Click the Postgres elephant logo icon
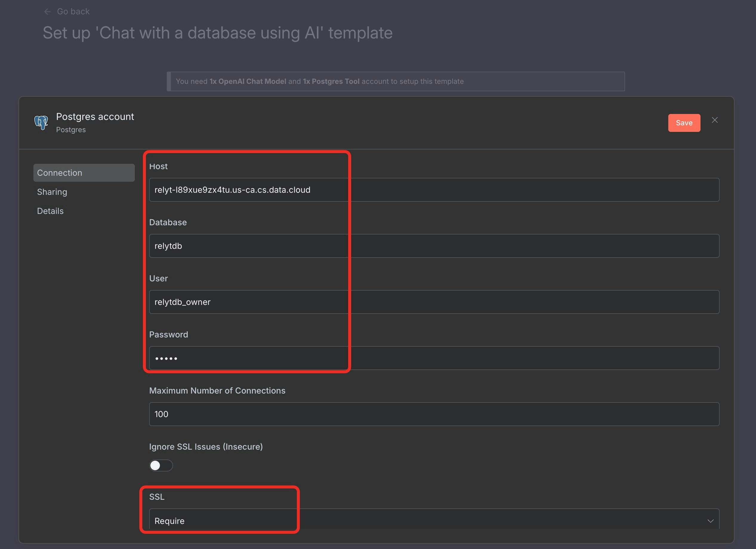The height and width of the screenshot is (549, 756). click(41, 122)
